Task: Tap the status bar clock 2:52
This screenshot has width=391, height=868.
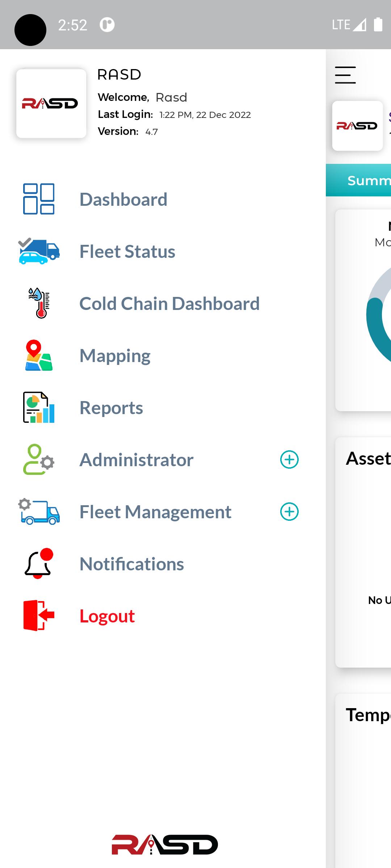Action: coord(73,25)
